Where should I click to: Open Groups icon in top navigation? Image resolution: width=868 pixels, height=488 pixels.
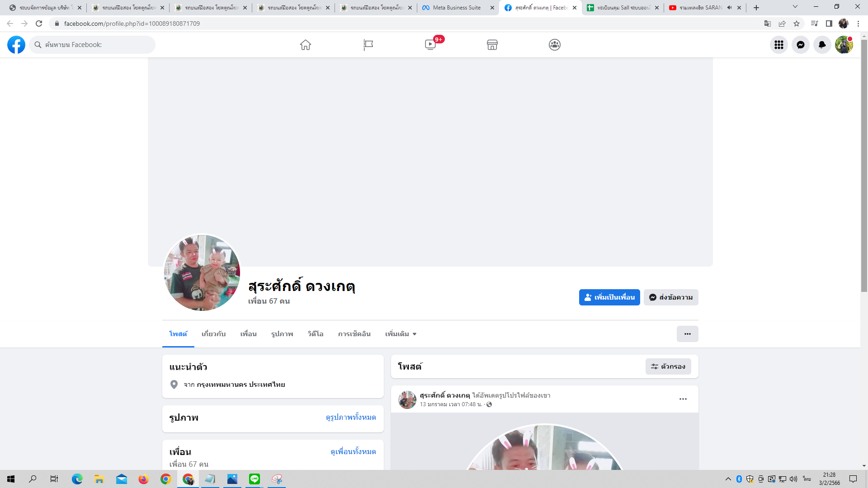555,45
